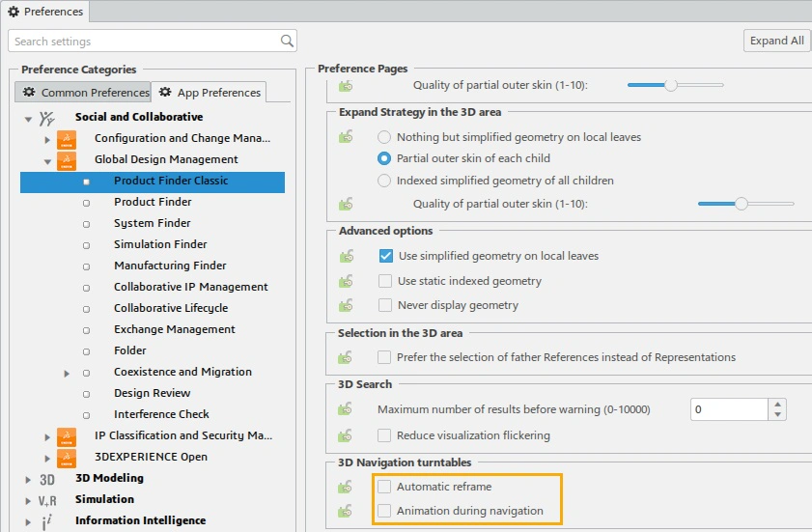Open the App Preferences tab
This screenshot has width=812, height=532.
click(x=210, y=93)
